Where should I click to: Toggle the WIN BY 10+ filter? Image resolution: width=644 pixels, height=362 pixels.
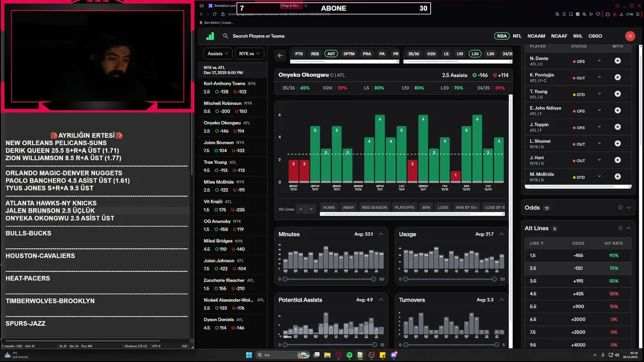466,208
